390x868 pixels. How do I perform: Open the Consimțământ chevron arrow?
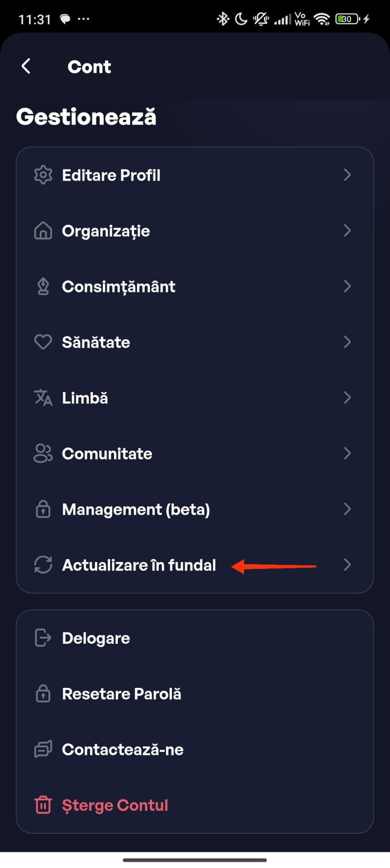[x=347, y=287]
